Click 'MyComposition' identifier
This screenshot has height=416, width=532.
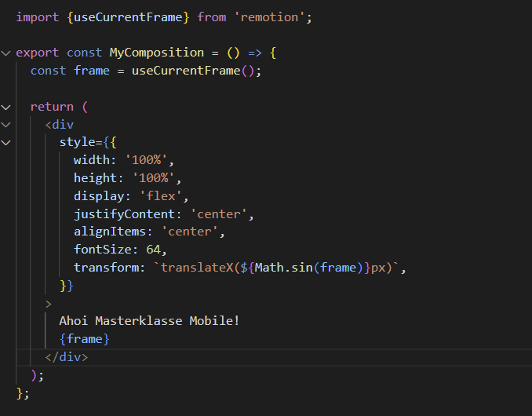click(157, 53)
